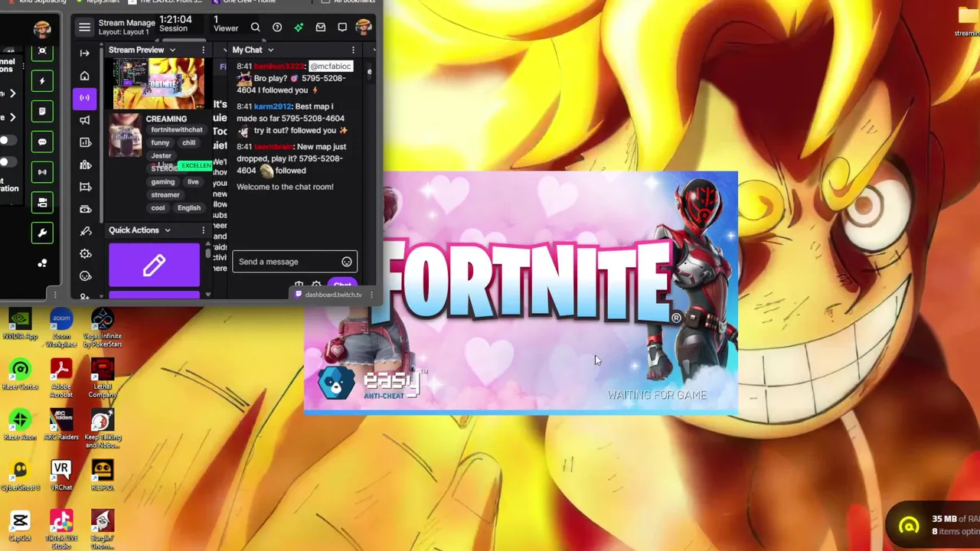The height and width of the screenshot is (551, 980).
Task: Click the streamer stream tag
Action: coord(165,195)
